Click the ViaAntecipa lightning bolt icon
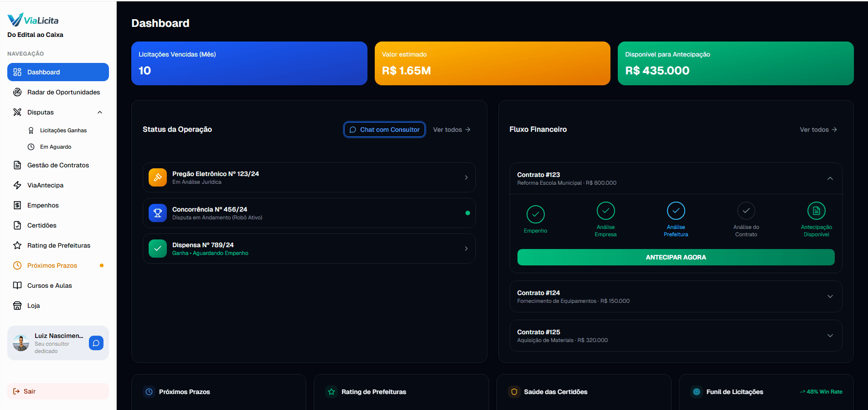 [x=17, y=185]
